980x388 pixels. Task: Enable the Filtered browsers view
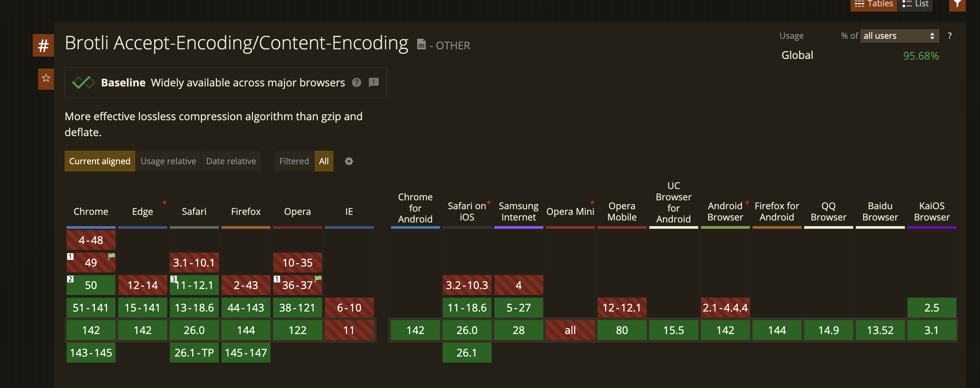point(294,161)
